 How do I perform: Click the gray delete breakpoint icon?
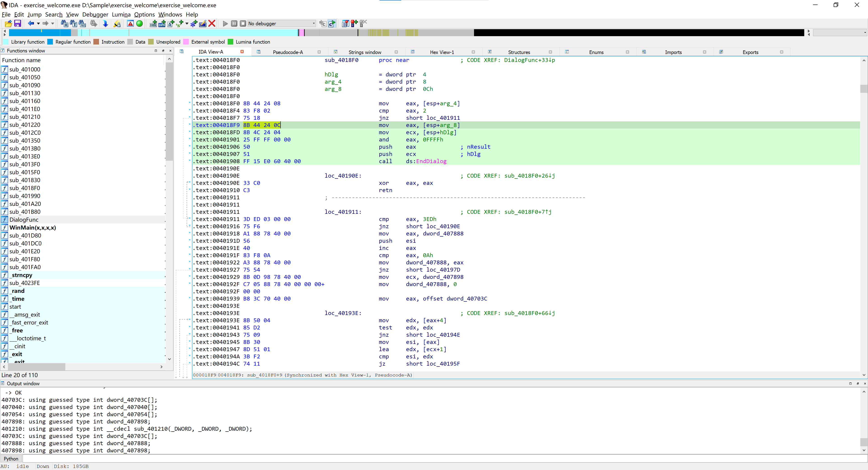point(363,23)
